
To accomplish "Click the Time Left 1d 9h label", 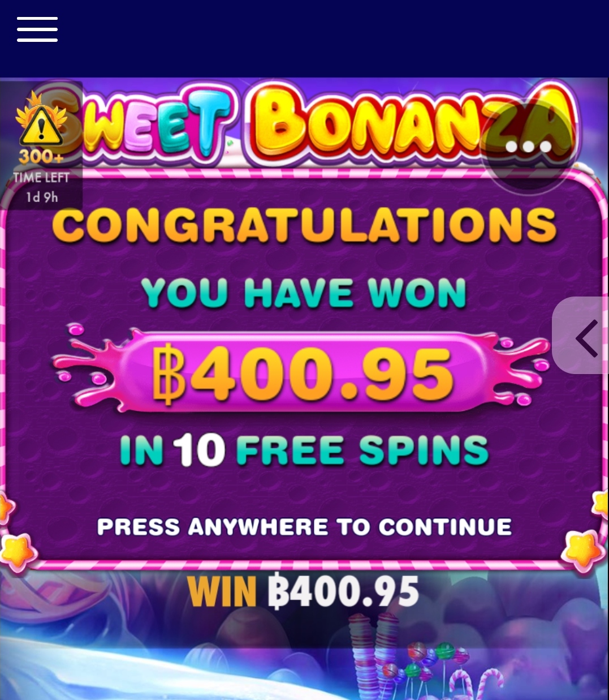I will click(x=42, y=187).
